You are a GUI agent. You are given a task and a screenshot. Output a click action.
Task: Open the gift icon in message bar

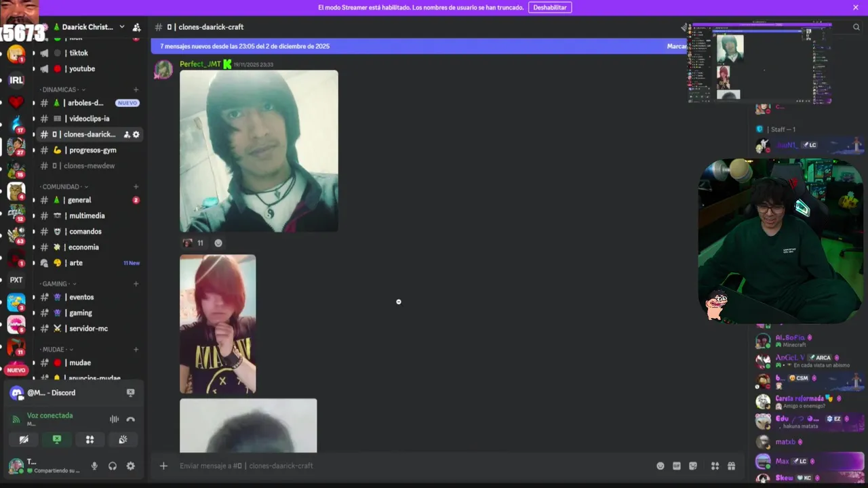731,466
